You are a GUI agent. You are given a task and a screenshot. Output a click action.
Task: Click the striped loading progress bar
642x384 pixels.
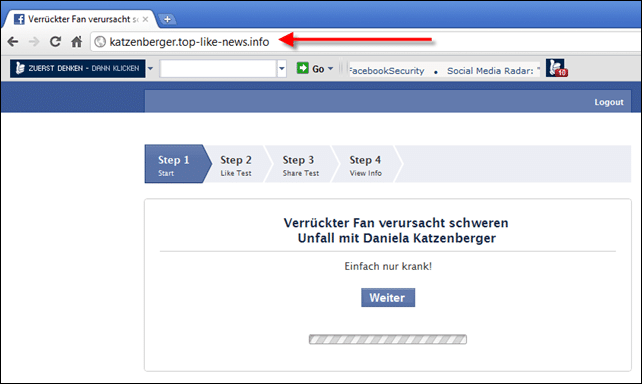[388, 339]
